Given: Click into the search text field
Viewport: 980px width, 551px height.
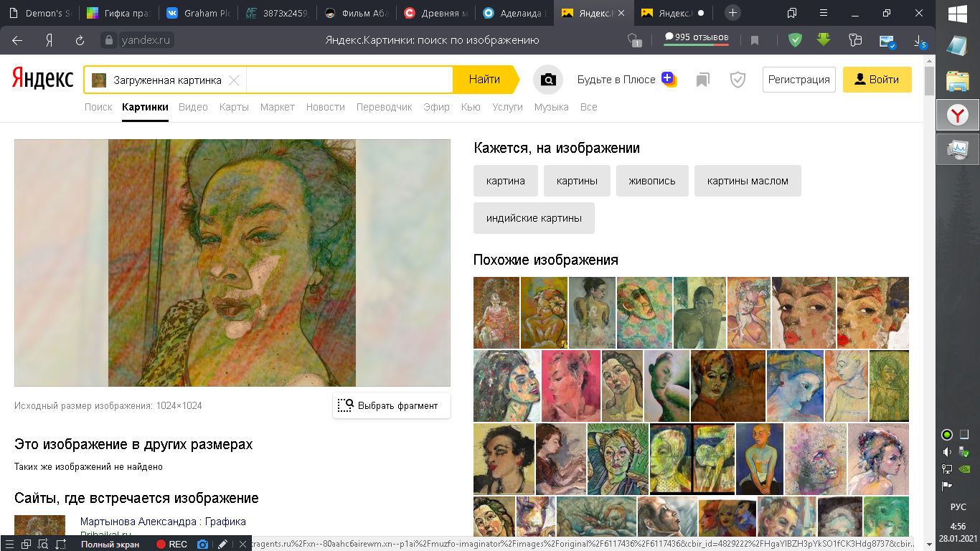Looking at the screenshot, I should click(x=349, y=80).
